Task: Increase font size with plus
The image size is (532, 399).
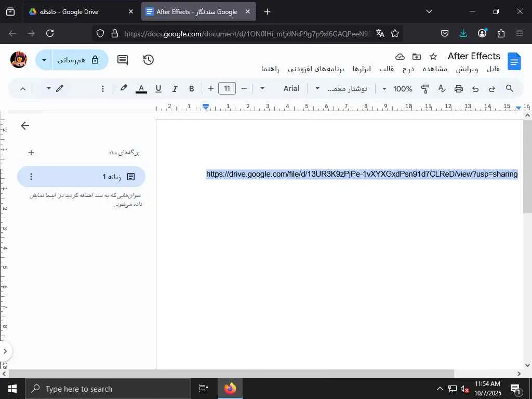Action: click(211, 88)
